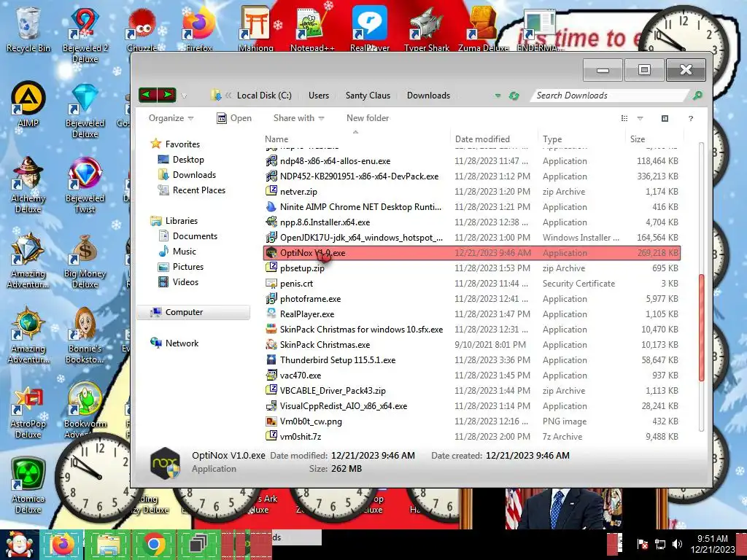Select RealPlayer.exe file icon
Viewport: 747px width, 560px height.
[x=271, y=314]
